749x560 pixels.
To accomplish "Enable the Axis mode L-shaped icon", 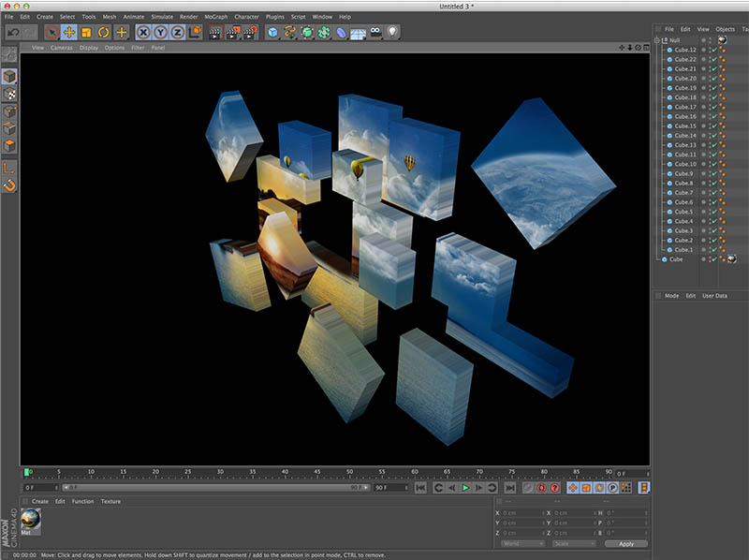I will click(x=9, y=168).
